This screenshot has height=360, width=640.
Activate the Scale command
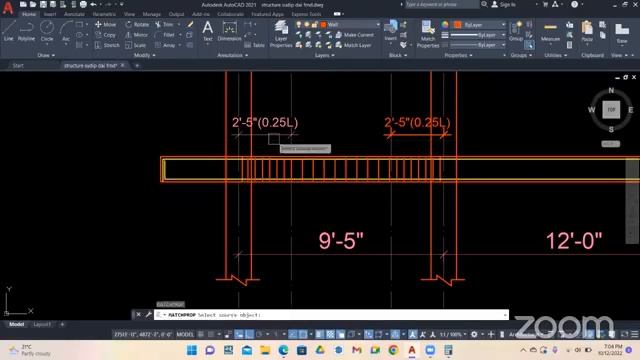pos(136,45)
